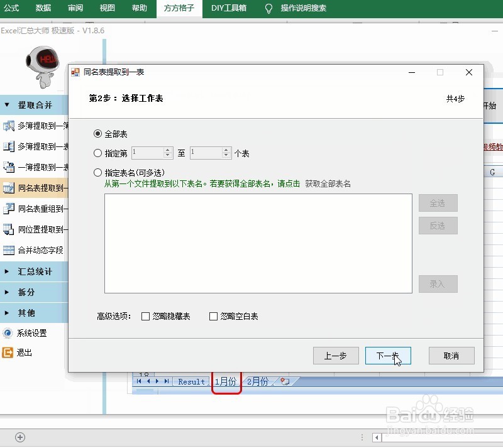Image resolution: width=503 pixels, height=448 pixels.
Task: Open the DIY工具箱 ribbon tab
Action: pyautogui.click(x=229, y=8)
